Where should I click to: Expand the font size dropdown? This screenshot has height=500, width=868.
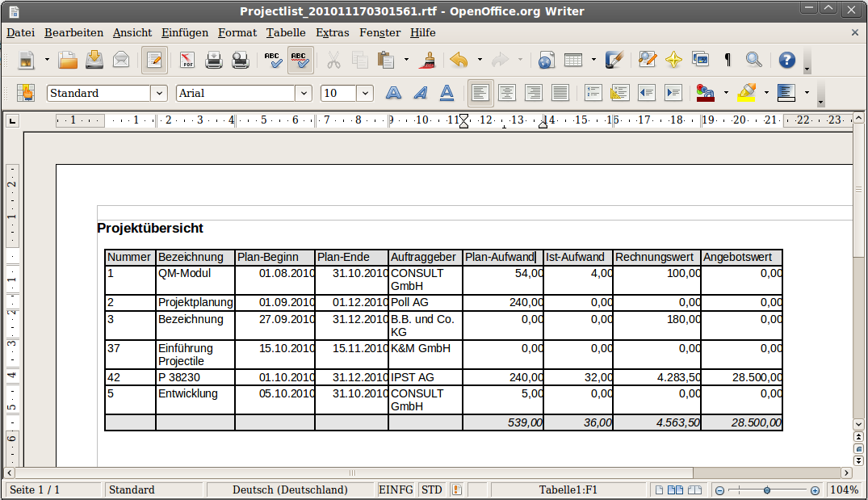tap(365, 94)
